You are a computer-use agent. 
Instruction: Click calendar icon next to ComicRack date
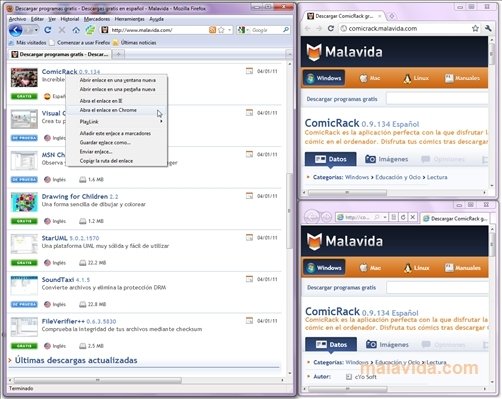(x=249, y=71)
